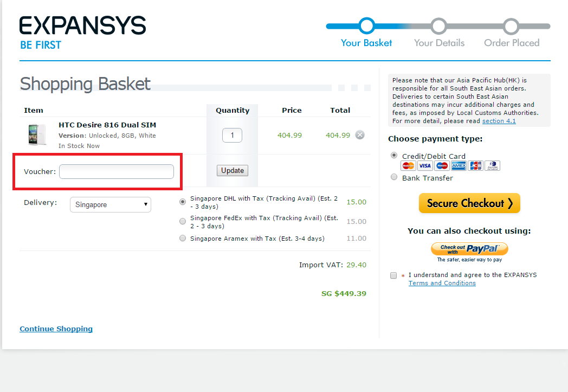Check out with PayPal button
This screenshot has height=392, width=568.
coord(469,249)
